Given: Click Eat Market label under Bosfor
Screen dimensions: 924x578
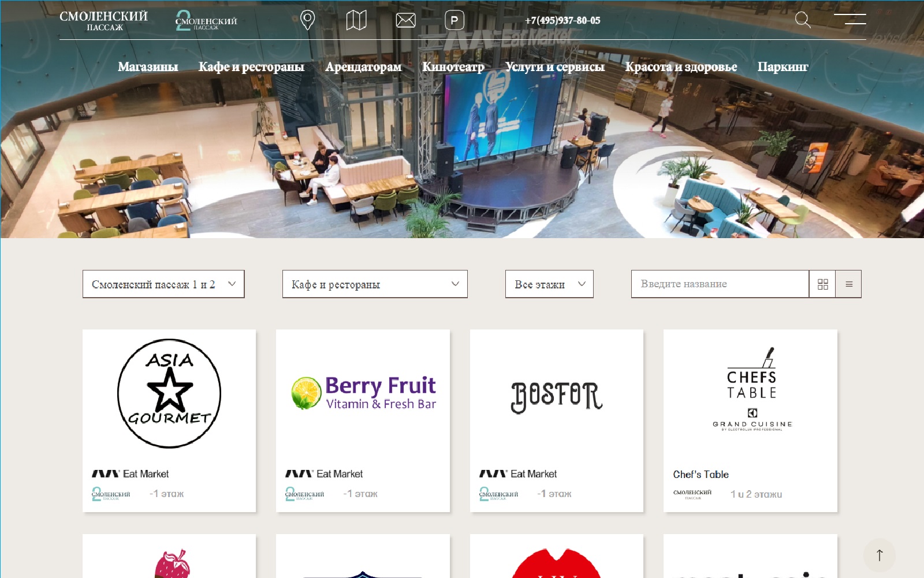Looking at the screenshot, I should (518, 474).
